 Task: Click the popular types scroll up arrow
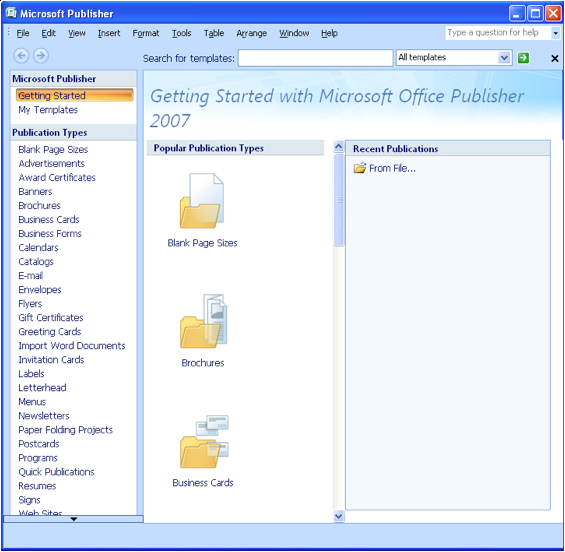pyautogui.click(x=338, y=146)
